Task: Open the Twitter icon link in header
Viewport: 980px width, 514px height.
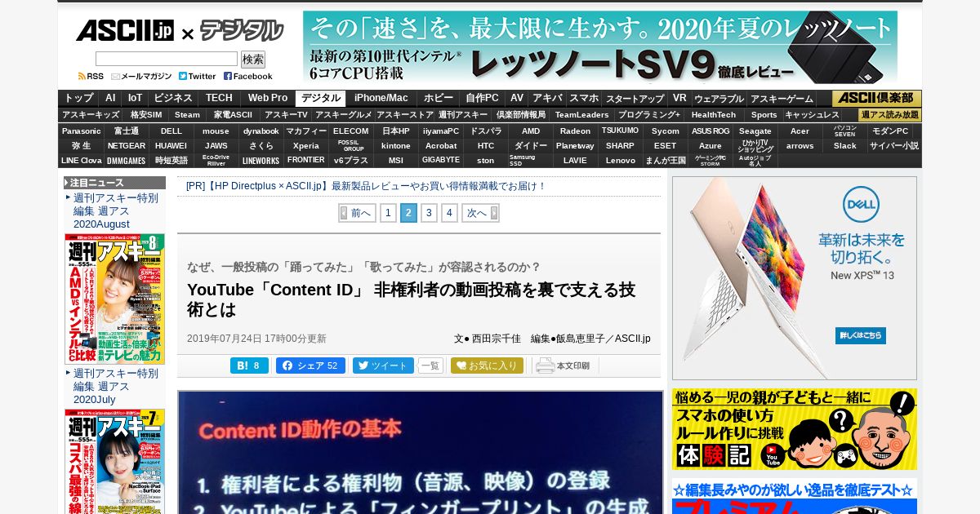Action: pos(198,76)
